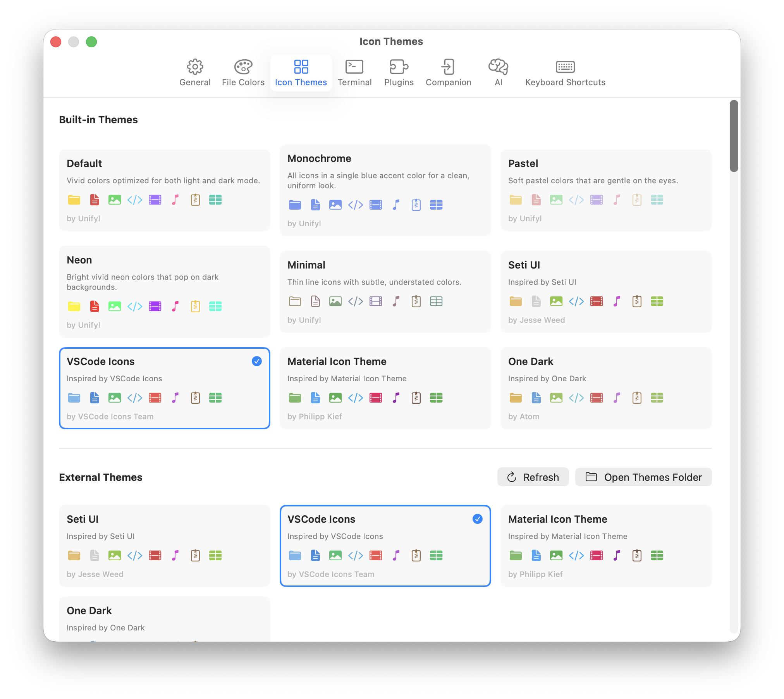Click the "External Themes" section heading
Image resolution: width=784 pixels, height=699 pixels.
101,477
